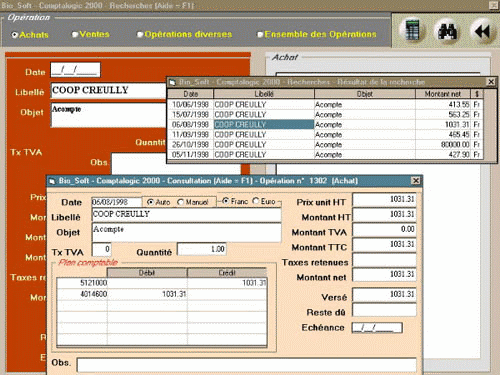The height and width of the screenshot is (375, 500).
Task: Click the Libellé column header
Action: click(x=264, y=94)
